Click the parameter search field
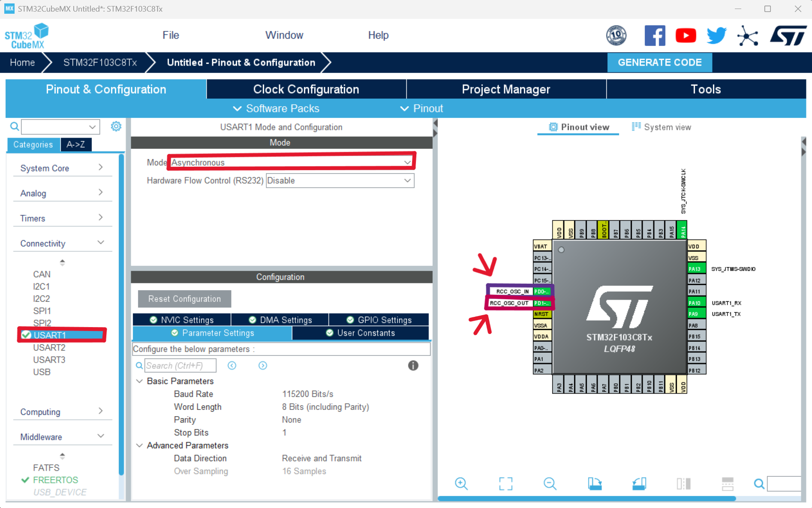This screenshot has width=812, height=508. coord(180,365)
